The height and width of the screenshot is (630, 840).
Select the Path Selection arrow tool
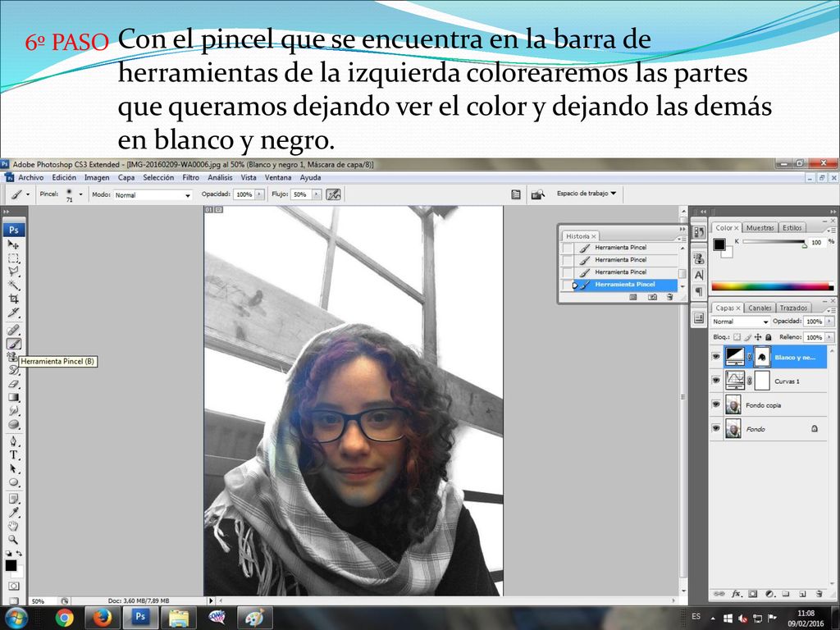click(13, 468)
